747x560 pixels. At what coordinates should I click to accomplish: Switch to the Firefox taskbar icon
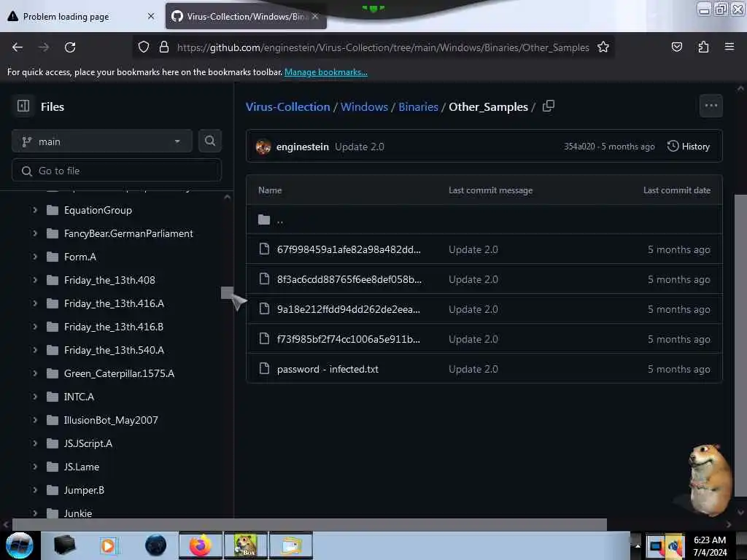(x=200, y=545)
